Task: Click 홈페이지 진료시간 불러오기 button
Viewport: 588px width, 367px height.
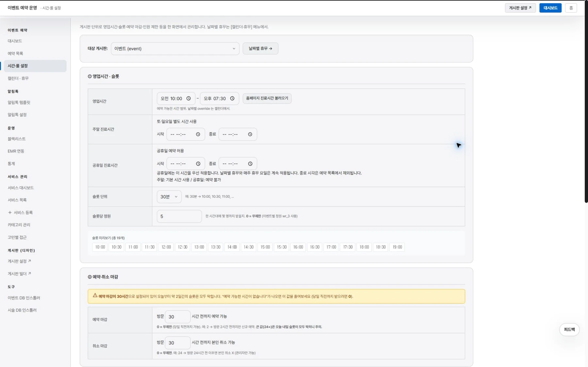Action: (267, 98)
